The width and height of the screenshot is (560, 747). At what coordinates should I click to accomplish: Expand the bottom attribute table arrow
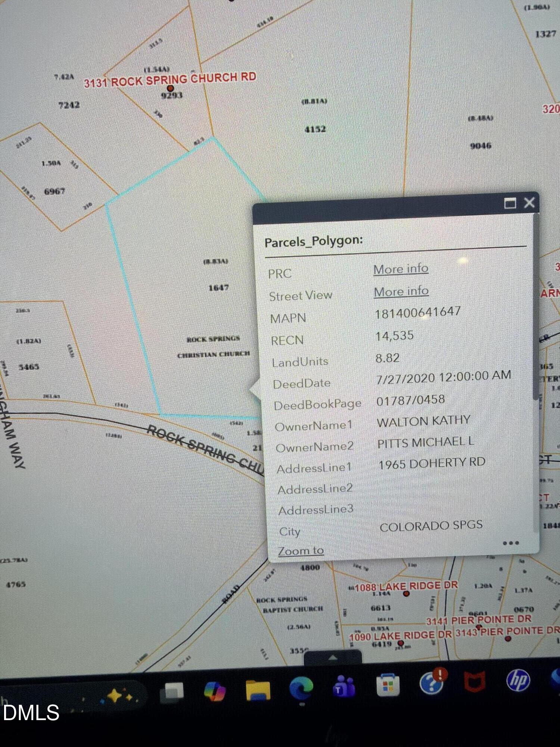pyautogui.click(x=333, y=658)
